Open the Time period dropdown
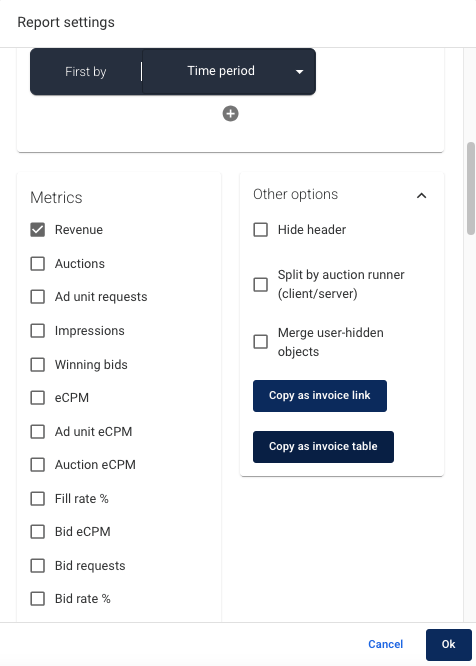Viewport: 476px width, 666px height. tap(229, 71)
